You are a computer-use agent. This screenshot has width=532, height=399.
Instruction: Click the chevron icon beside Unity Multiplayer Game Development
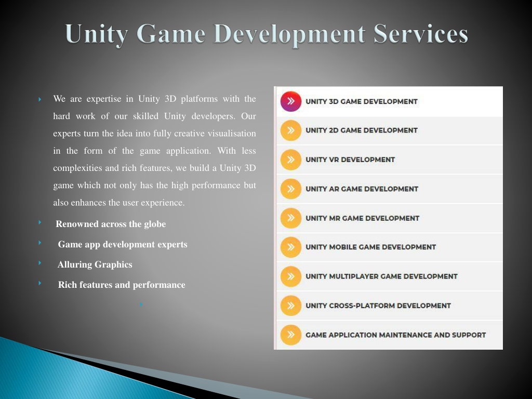click(291, 276)
